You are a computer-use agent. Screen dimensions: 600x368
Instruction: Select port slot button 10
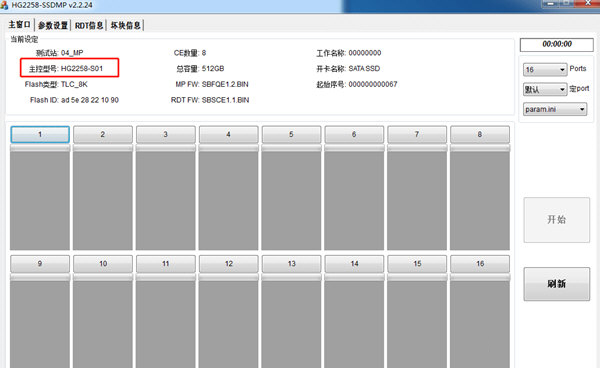point(103,264)
